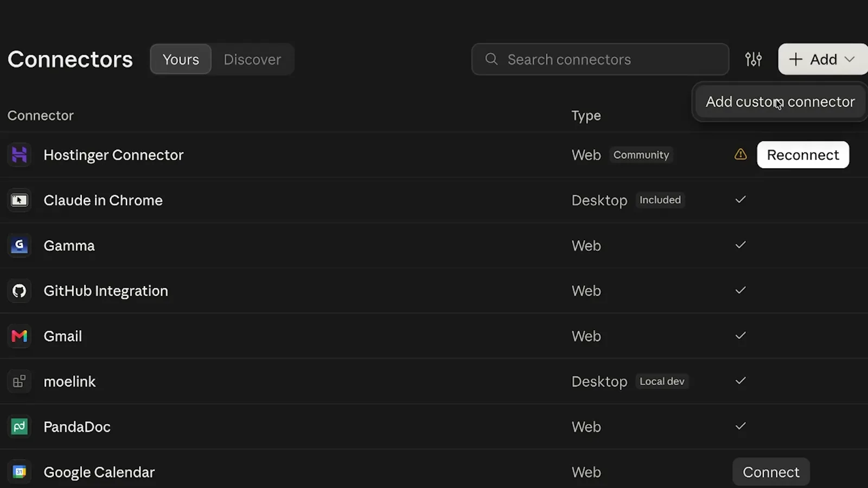
Task: Click the Hostinger Connector logo icon
Action: tap(19, 155)
